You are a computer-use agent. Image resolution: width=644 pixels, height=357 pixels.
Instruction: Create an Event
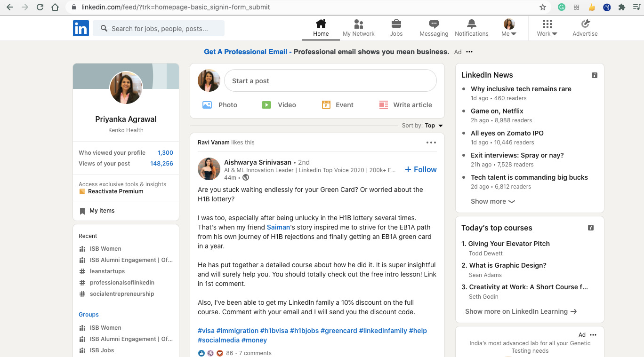tap(338, 105)
